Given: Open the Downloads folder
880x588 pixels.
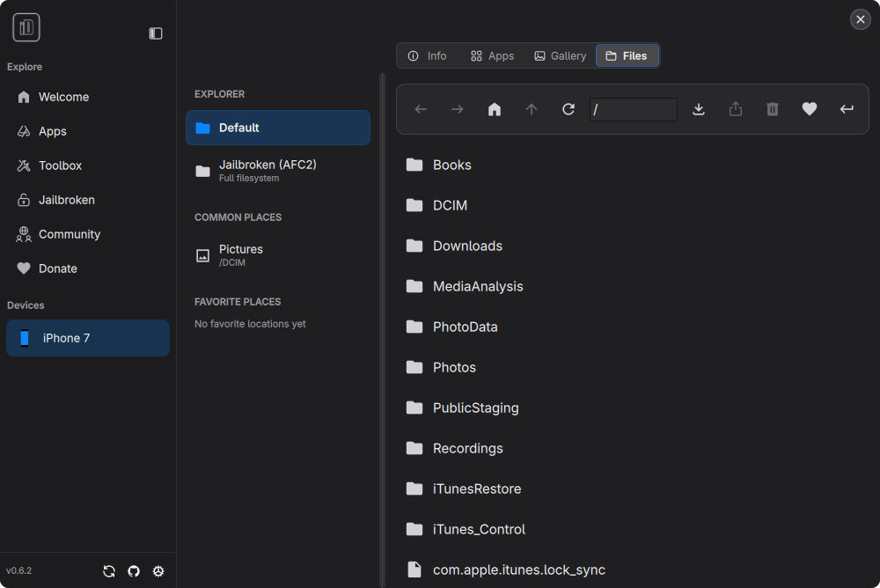Looking at the screenshot, I should pos(633,246).
